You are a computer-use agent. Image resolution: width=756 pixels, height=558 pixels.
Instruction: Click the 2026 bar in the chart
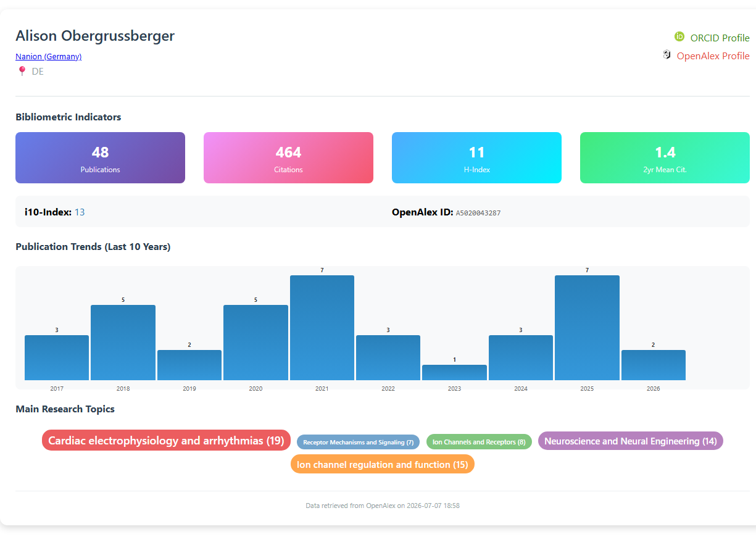pos(654,365)
